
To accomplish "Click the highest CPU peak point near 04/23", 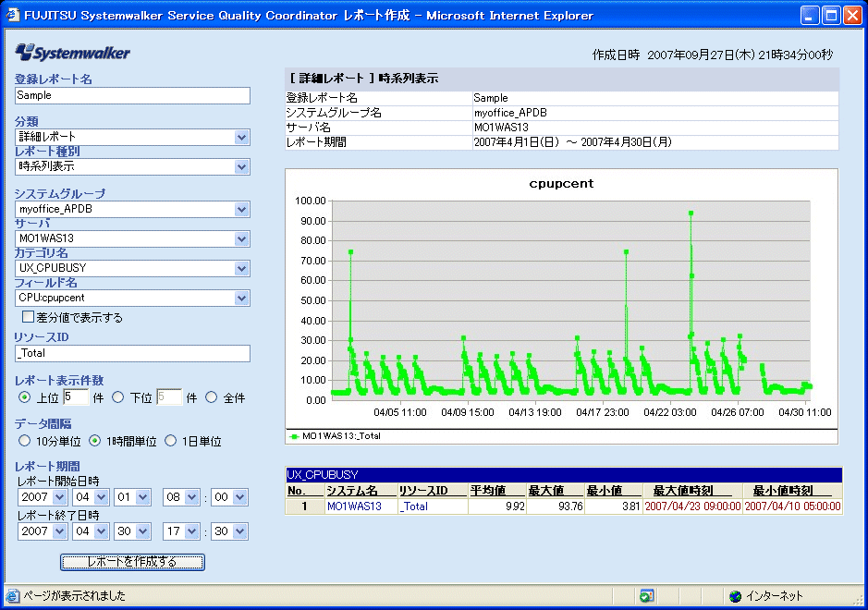I will (691, 213).
